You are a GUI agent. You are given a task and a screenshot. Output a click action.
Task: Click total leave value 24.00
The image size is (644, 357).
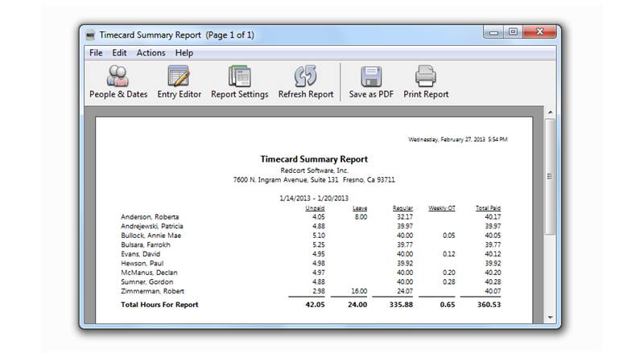pyautogui.click(x=357, y=305)
